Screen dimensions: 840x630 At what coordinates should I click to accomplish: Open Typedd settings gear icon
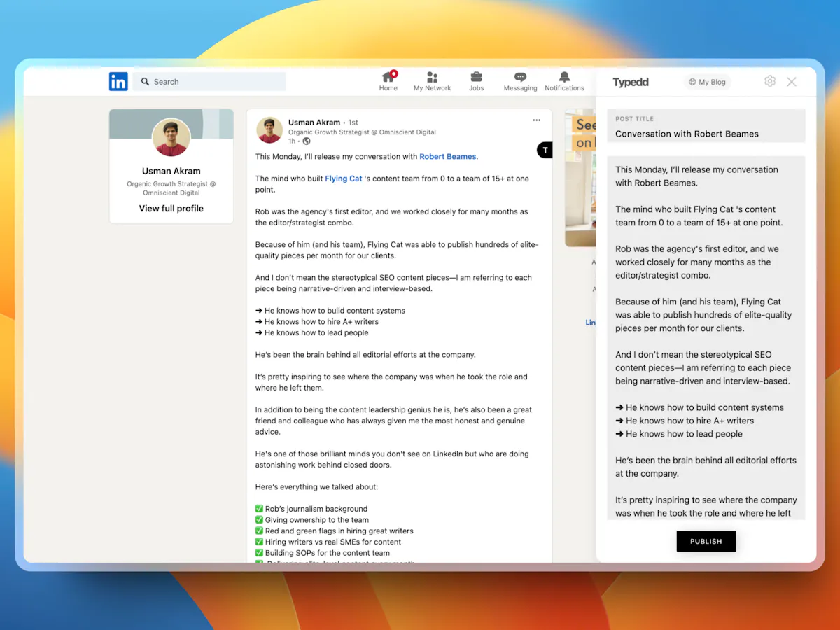pos(770,81)
